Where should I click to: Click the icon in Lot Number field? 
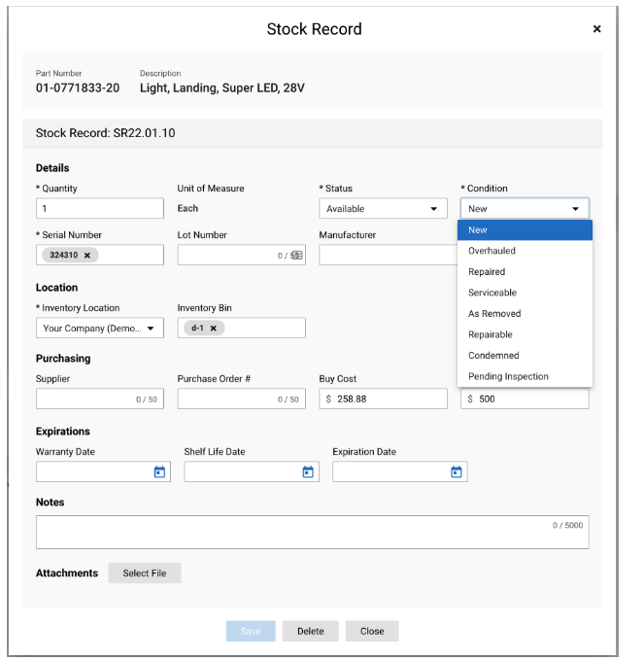click(x=296, y=255)
